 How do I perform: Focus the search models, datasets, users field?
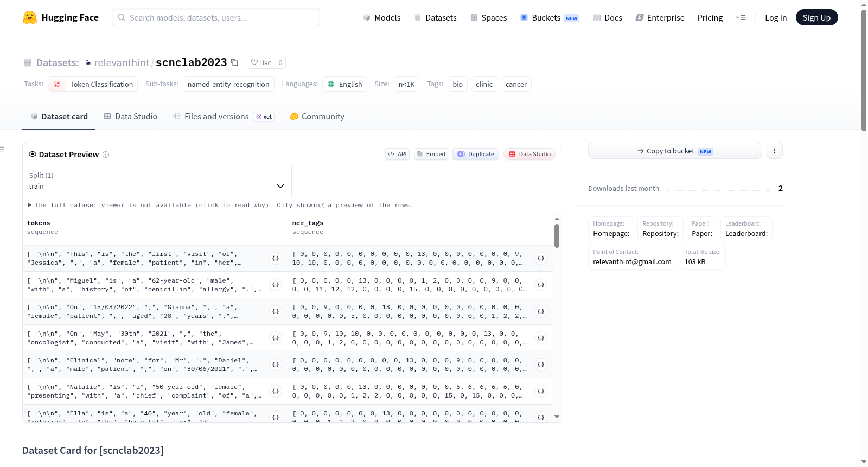pyautogui.click(x=216, y=17)
